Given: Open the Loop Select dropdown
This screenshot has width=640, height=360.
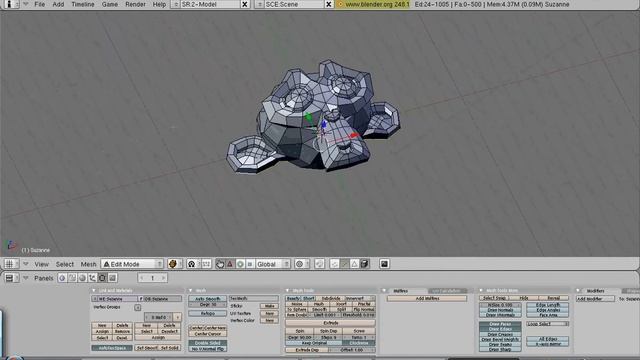Looking at the screenshot, I should click(547, 324).
